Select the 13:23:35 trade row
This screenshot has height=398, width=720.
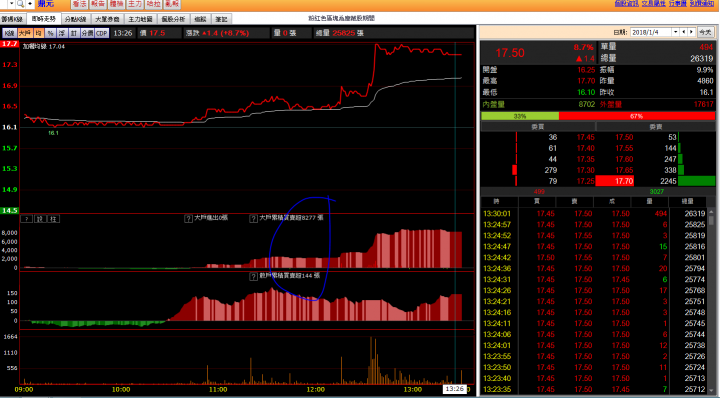pyautogui.click(x=594, y=389)
